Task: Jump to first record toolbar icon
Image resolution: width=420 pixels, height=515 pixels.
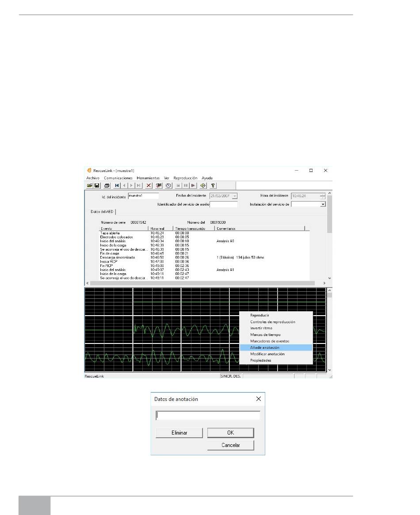Action: 117,186
